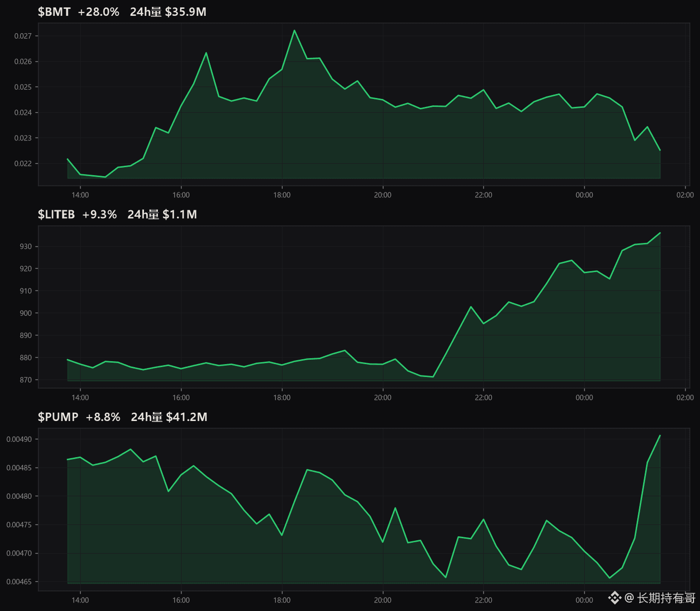Click 14:00 on the $PUMP time axis
Viewport: 700px width, 611px height.
click(80, 600)
